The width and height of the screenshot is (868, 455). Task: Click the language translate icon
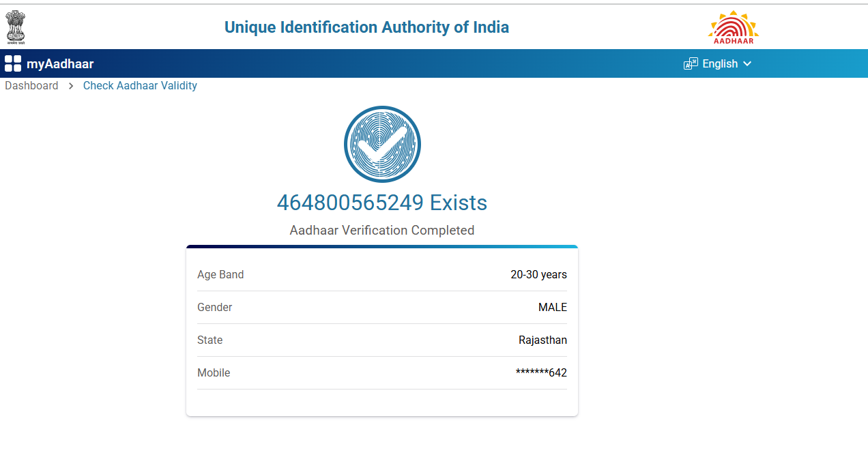click(x=691, y=64)
